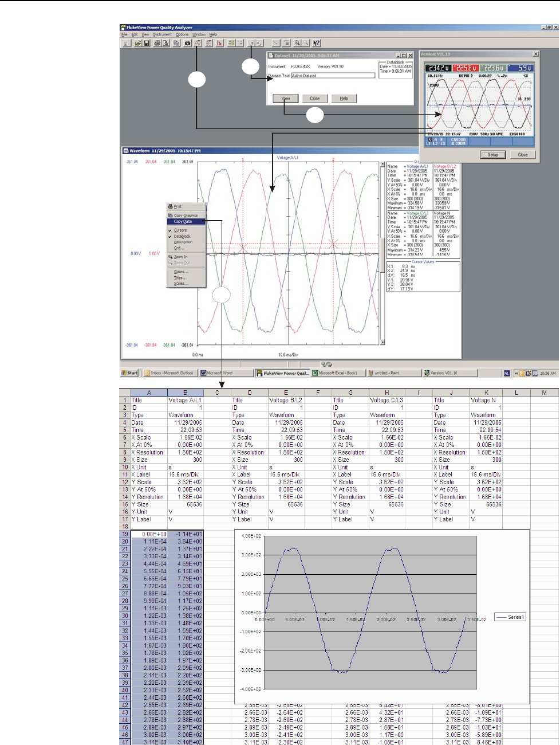
Task: Click the Dataset Text input field
Action: pos(333,76)
